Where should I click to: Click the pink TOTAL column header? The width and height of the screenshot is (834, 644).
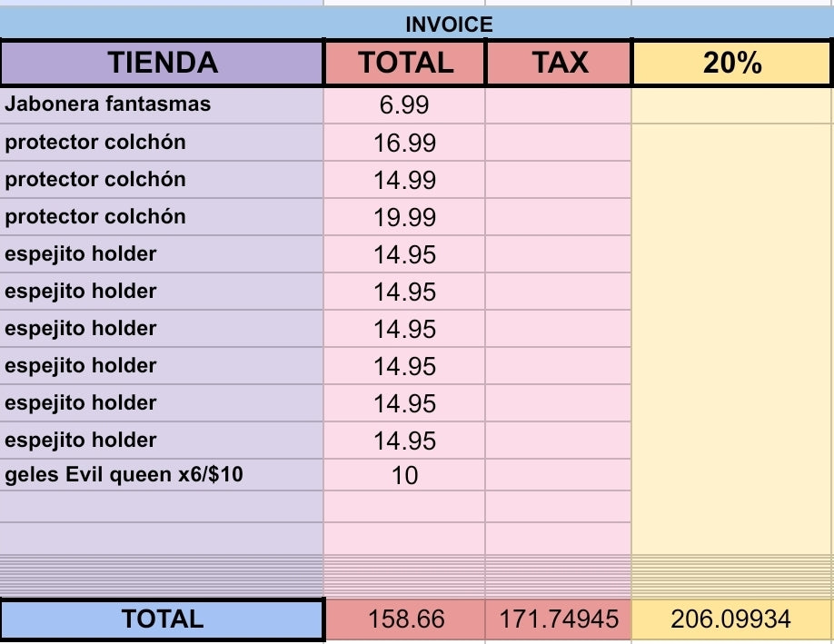pos(405,63)
